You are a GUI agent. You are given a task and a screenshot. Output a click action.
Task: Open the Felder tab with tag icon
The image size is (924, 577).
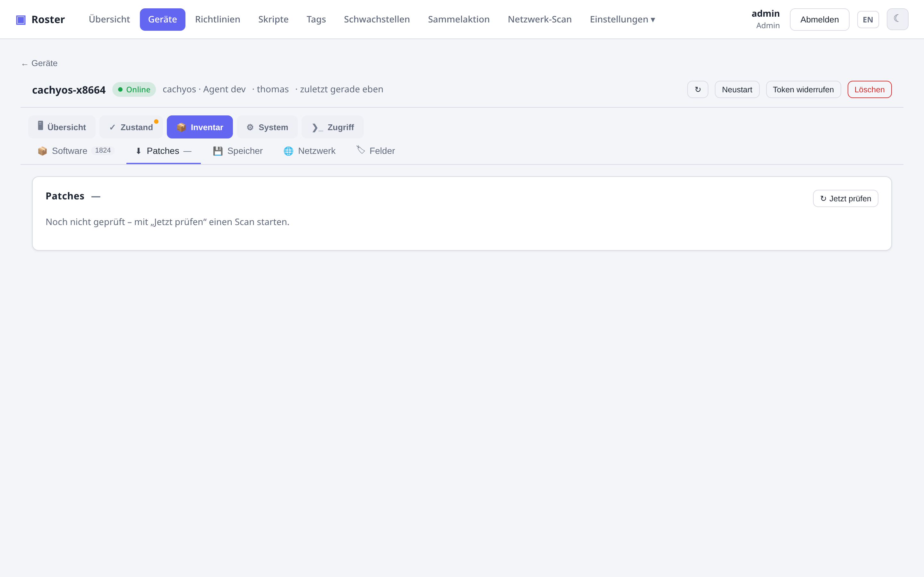pos(376,151)
